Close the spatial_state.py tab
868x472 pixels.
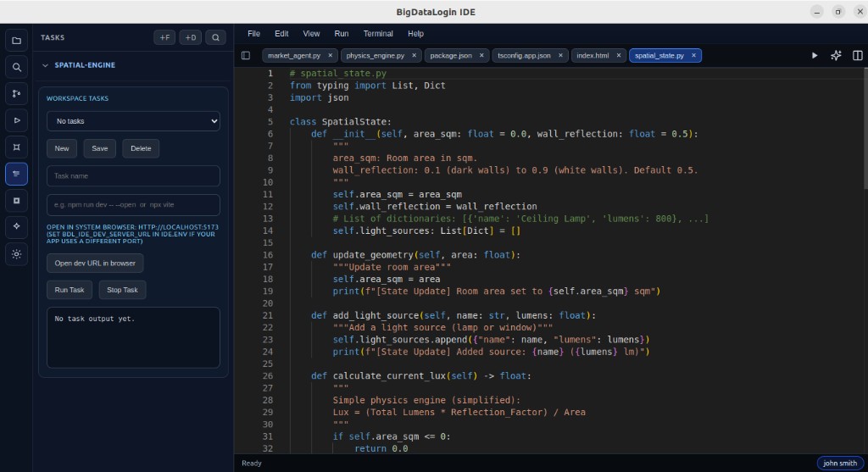[x=693, y=55]
